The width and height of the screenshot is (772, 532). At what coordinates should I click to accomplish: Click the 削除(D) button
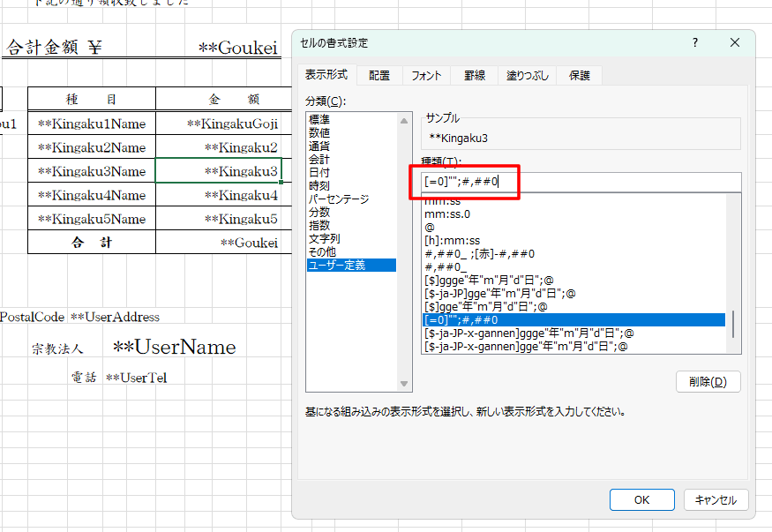pos(708,382)
